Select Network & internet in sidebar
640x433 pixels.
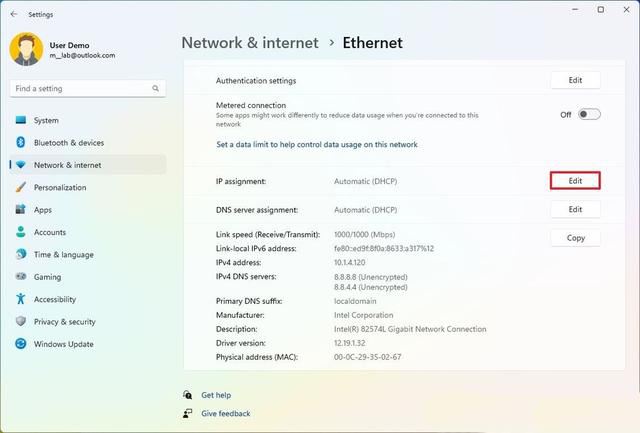coord(67,165)
